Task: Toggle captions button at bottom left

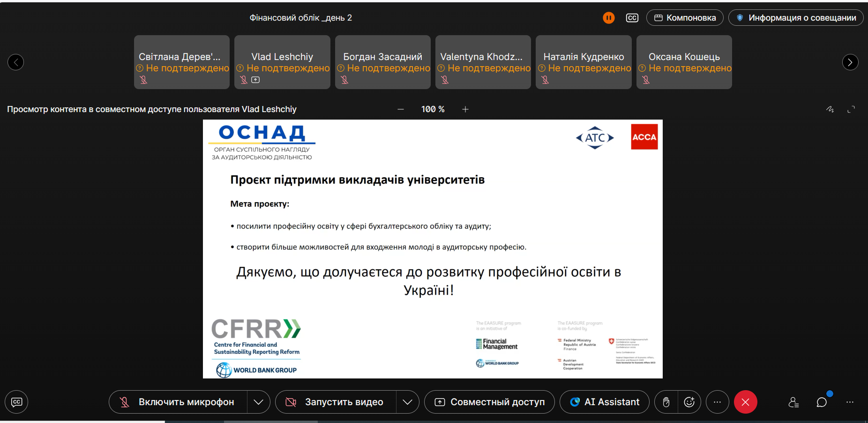Action: (x=16, y=402)
